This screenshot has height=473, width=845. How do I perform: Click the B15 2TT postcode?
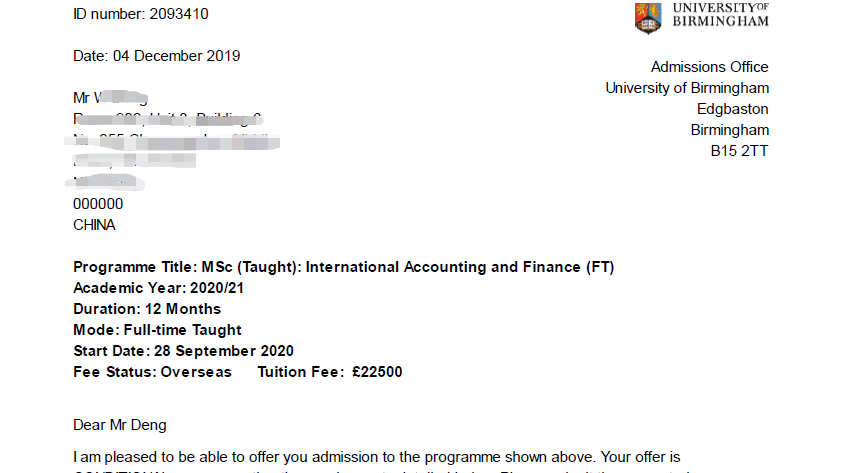(739, 151)
